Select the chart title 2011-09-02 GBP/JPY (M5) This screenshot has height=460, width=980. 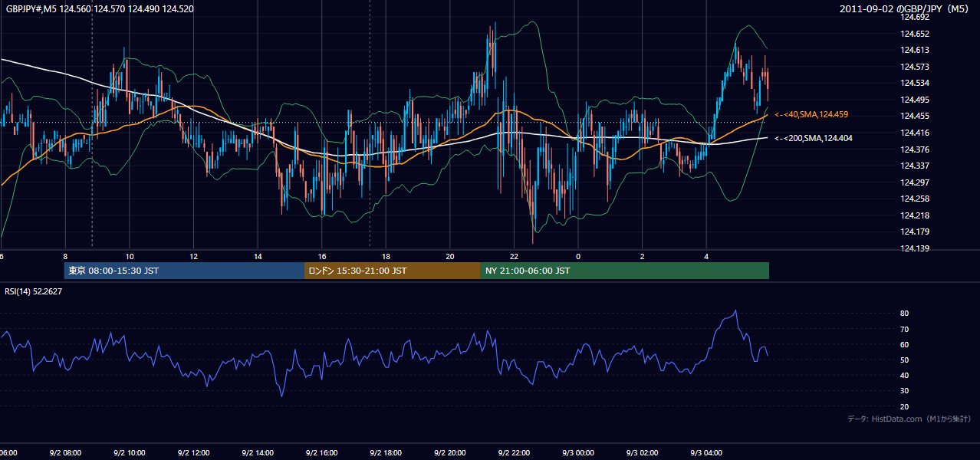click(x=906, y=9)
